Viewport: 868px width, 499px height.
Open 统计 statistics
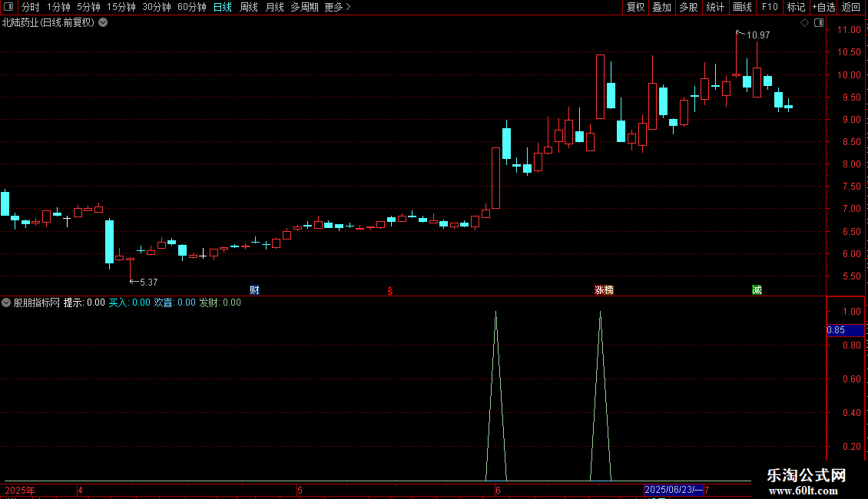click(715, 7)
